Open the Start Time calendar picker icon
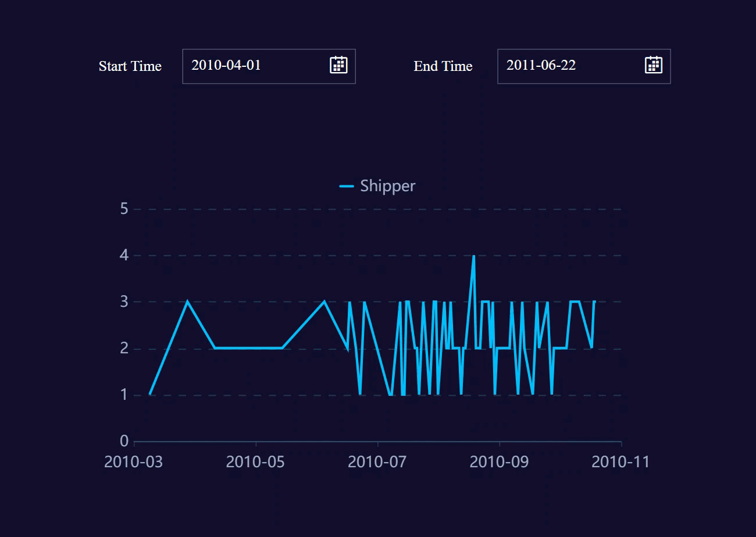The image size is (756, 537). tap(338, 65)
